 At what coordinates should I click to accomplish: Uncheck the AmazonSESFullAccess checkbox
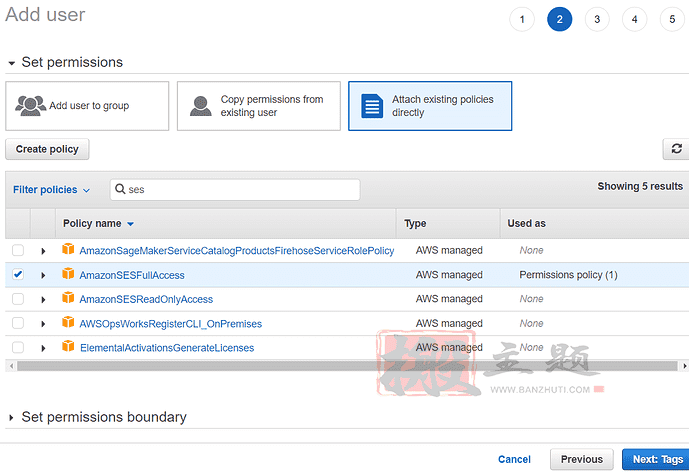[18, 275]
